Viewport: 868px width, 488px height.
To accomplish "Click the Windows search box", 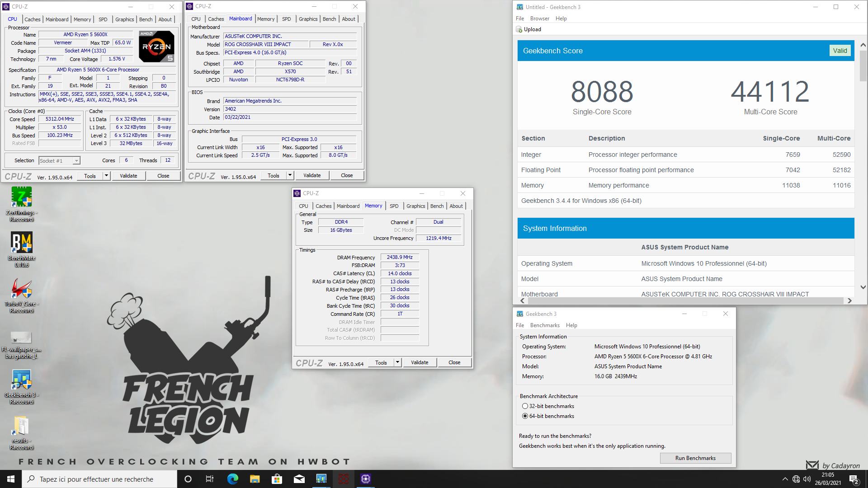I will [99, 479].
